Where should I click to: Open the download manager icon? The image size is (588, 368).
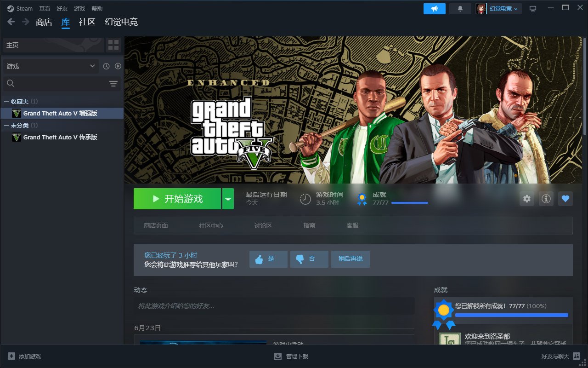278,356
